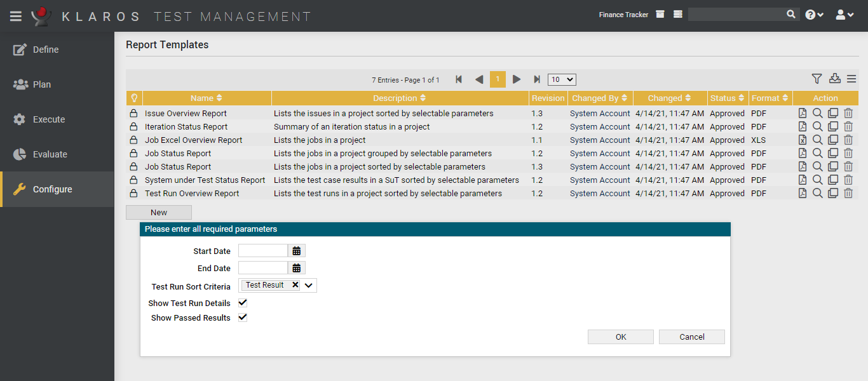Disable Show Passed Results

click(x=242, y=317)
